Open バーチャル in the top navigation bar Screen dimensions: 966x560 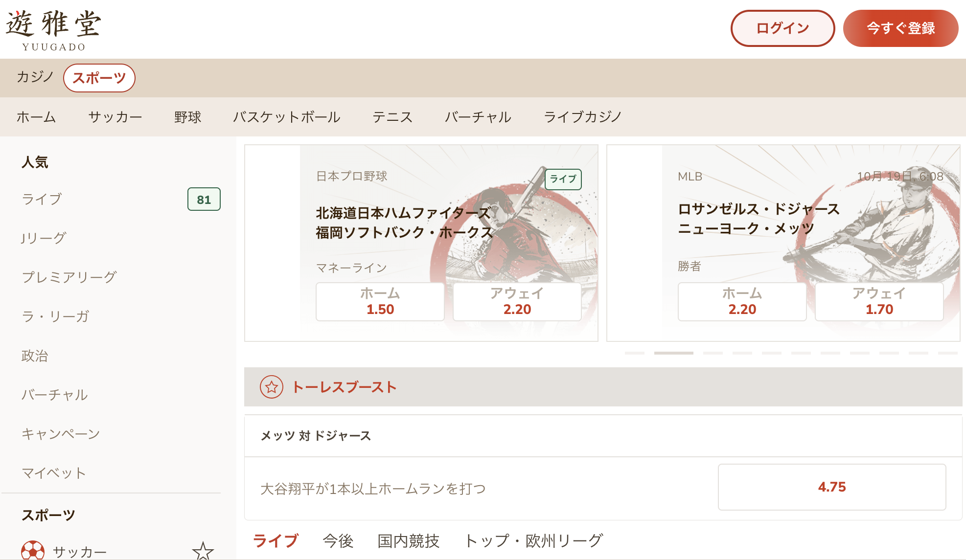[x=478, y=117]
